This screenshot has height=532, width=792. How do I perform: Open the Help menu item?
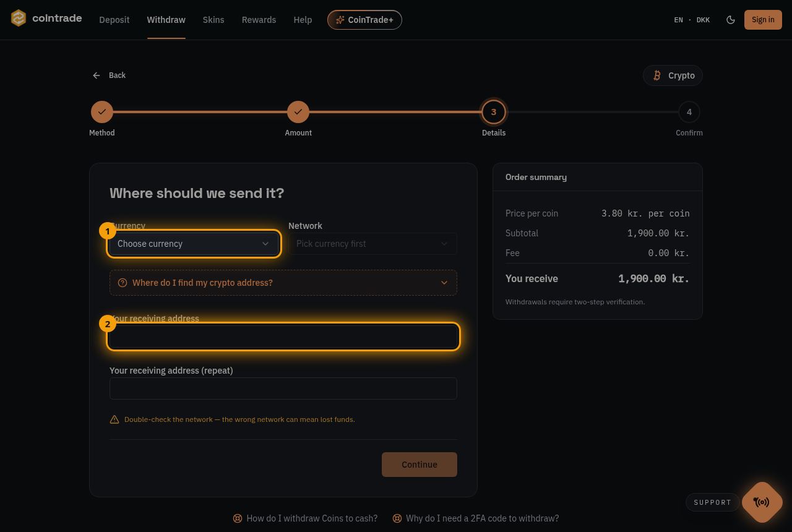pyautogui.click(x=303, y=20)
